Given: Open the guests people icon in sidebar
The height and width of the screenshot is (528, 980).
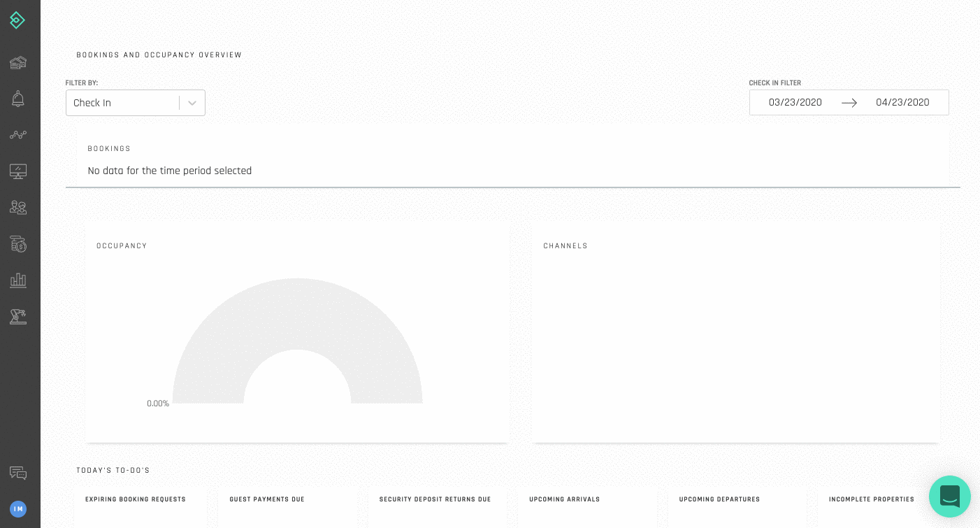Looking at the screenshot, I should [18, 207].
